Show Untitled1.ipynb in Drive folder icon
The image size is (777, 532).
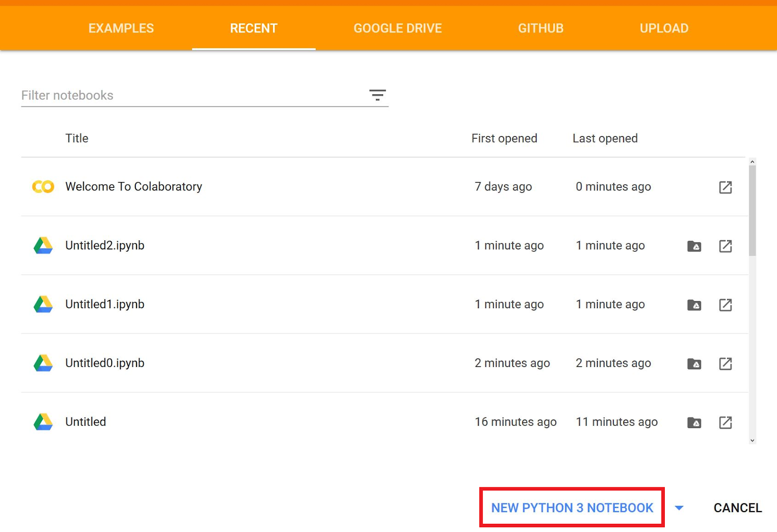(x=694, y=305)
